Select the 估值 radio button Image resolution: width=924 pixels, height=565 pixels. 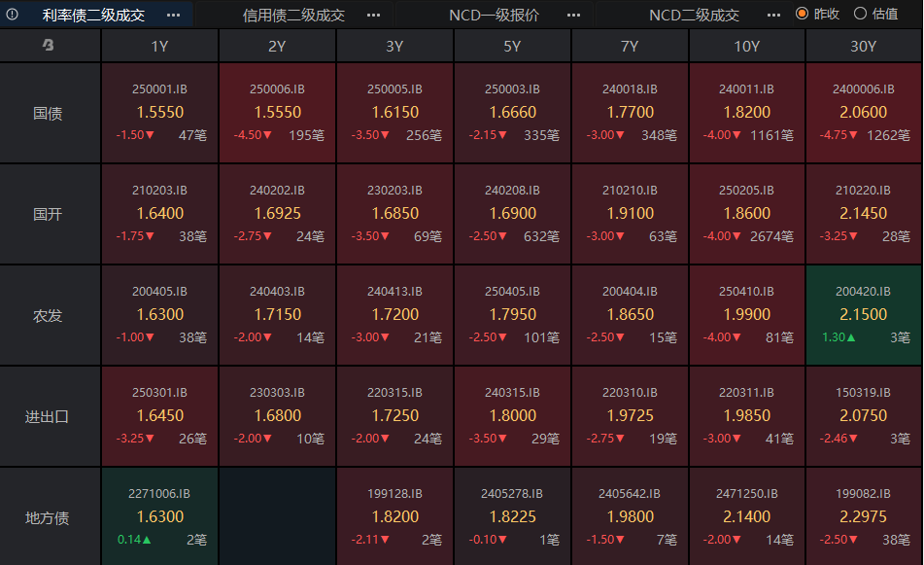860,14
